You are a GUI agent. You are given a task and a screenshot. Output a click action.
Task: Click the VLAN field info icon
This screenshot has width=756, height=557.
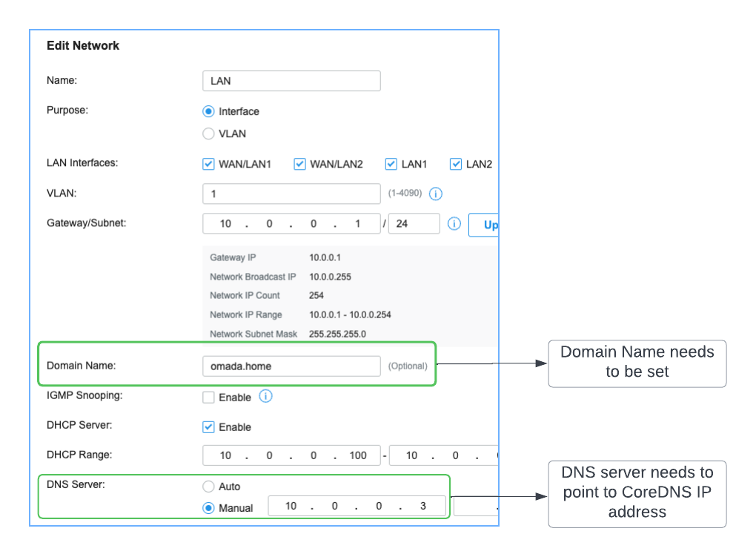point(436,194)
